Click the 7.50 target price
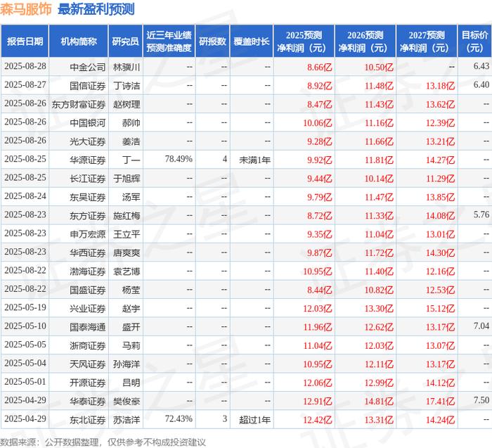The width and height of the screenshot is (492, 448). coord(481,400)
